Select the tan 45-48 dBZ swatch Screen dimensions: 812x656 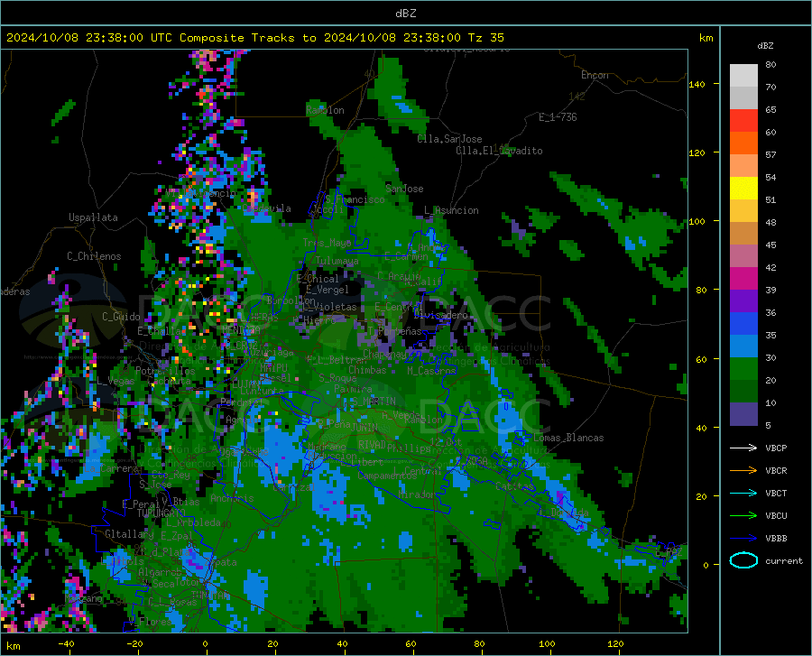[743, 234]
